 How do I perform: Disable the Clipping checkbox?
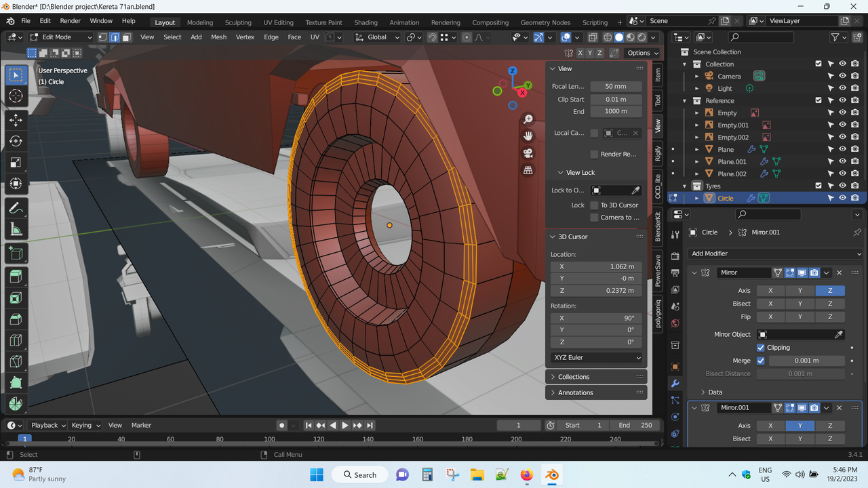[761, 348]
